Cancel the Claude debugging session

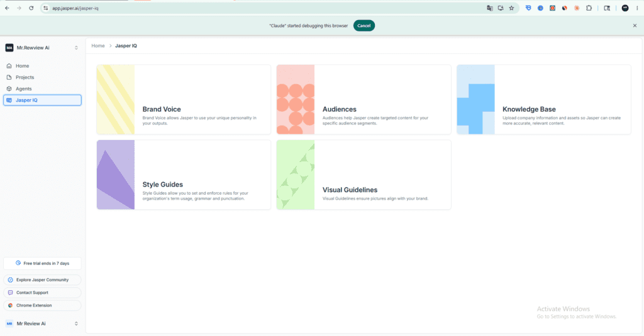tap(364, 26)
